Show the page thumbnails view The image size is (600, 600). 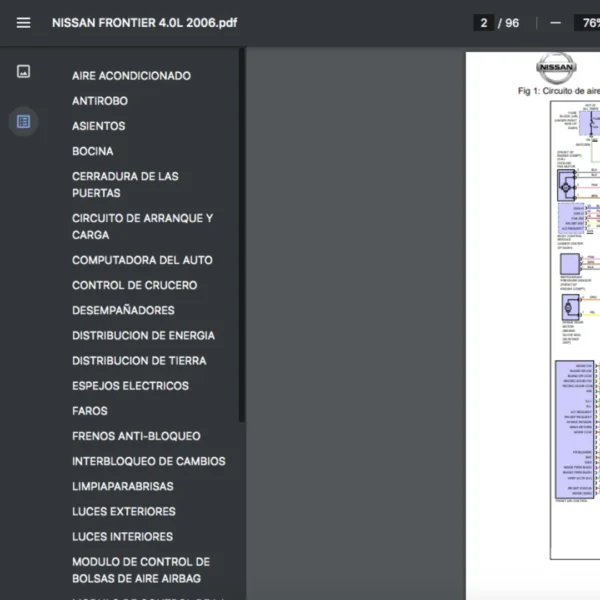click(x=23, y=71)
